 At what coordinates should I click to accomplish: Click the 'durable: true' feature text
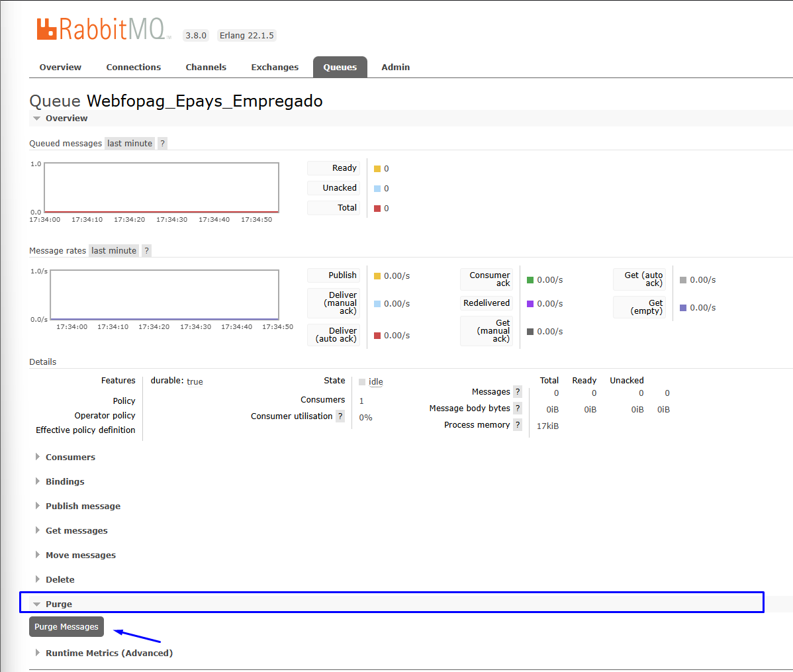coord(177,381)
